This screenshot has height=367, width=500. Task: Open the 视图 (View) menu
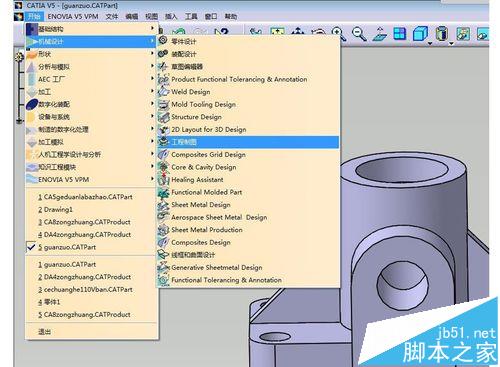(151, 16)
